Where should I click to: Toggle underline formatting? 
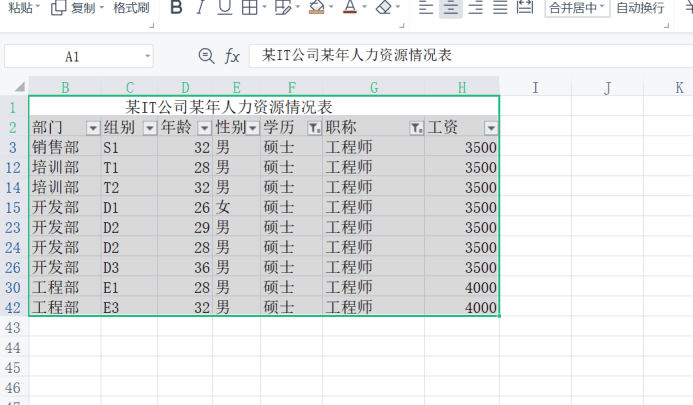tap(225, 7)
